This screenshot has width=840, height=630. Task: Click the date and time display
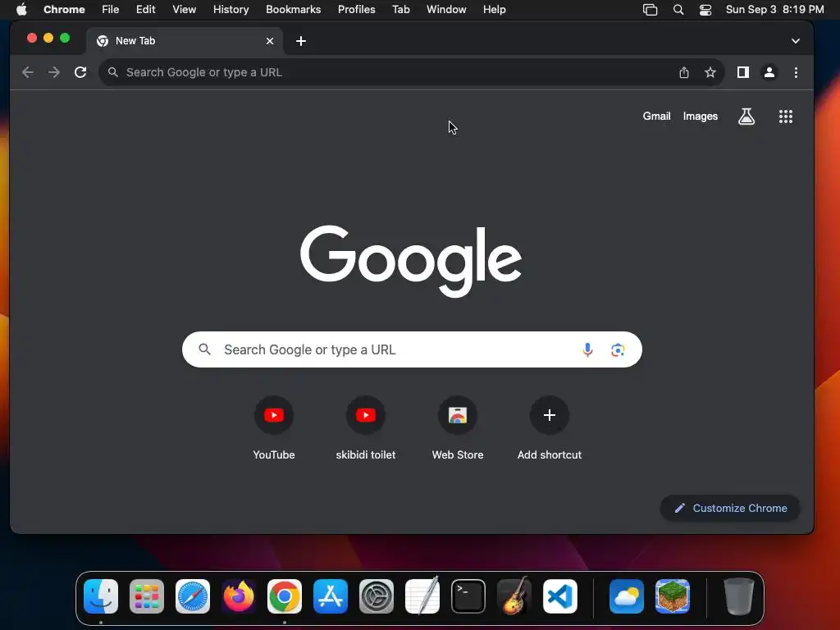pyautogui.click(x=774, y=10)
